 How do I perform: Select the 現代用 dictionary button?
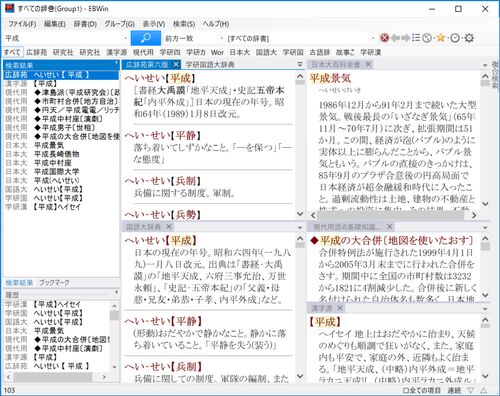143,52
